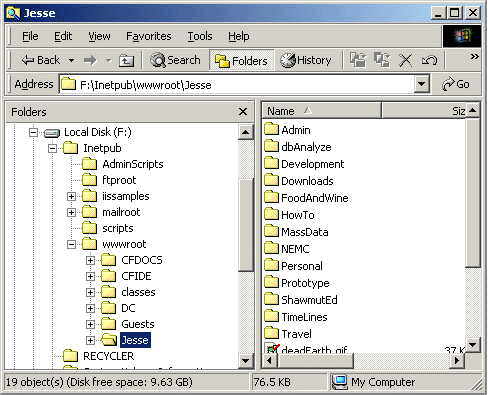
Task: Go up one folder level
Action: 126,61
